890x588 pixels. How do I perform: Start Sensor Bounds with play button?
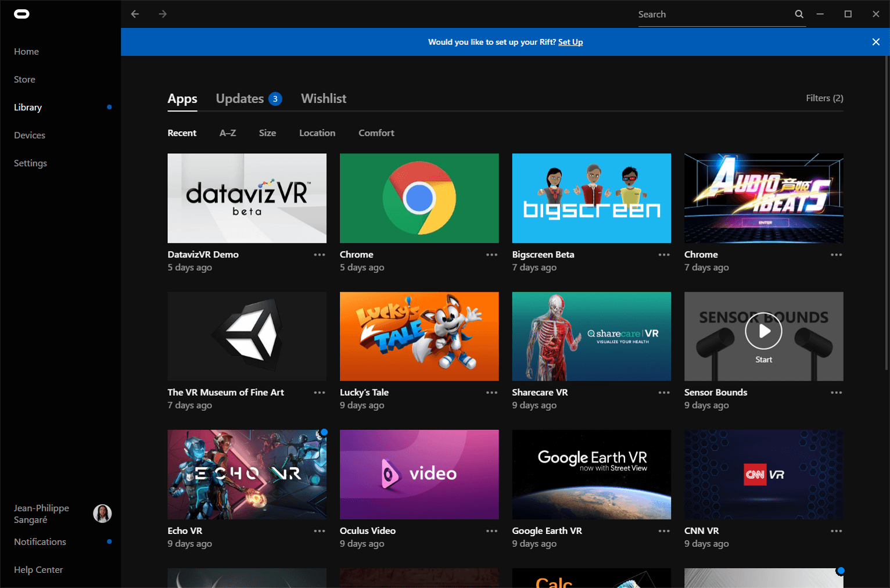click(x=764, y=331)
